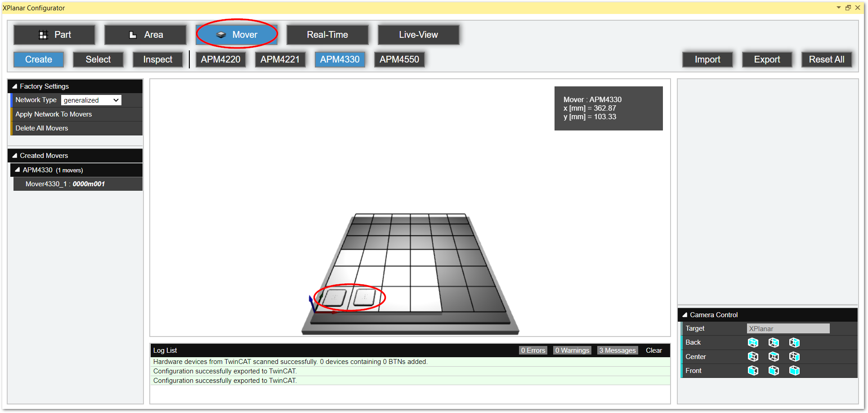The height and width of the screenshot is (413, 868).
Task: Collapse the Factory Settings section
Action: [14, 86]
